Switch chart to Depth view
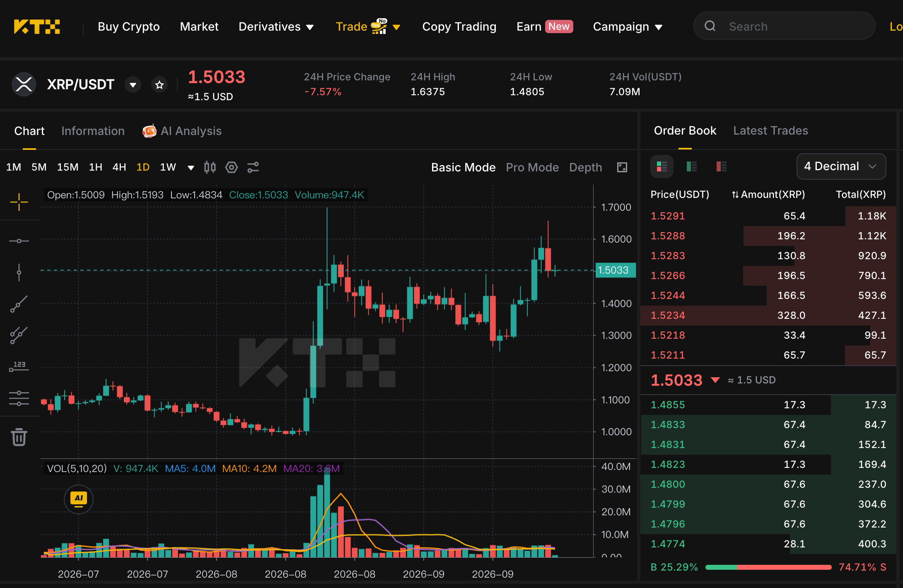The height and width of the screenshot is (588, 903). tap(585, 167)
